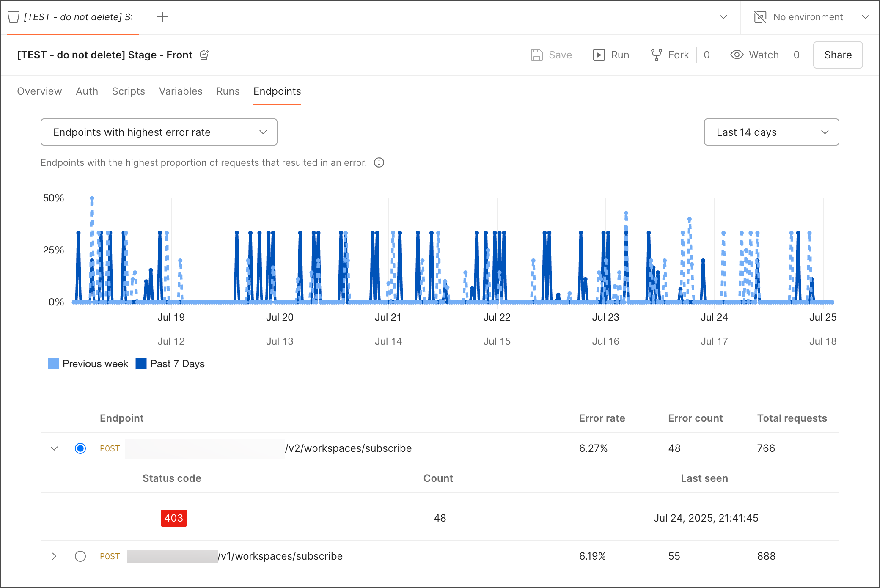
Task: Click the edit icon beside the collection title
Action: 204,55
